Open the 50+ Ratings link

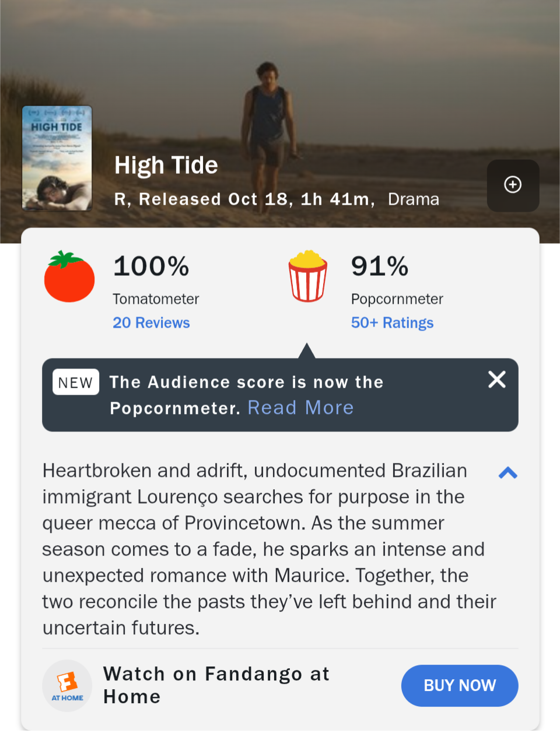392,322
